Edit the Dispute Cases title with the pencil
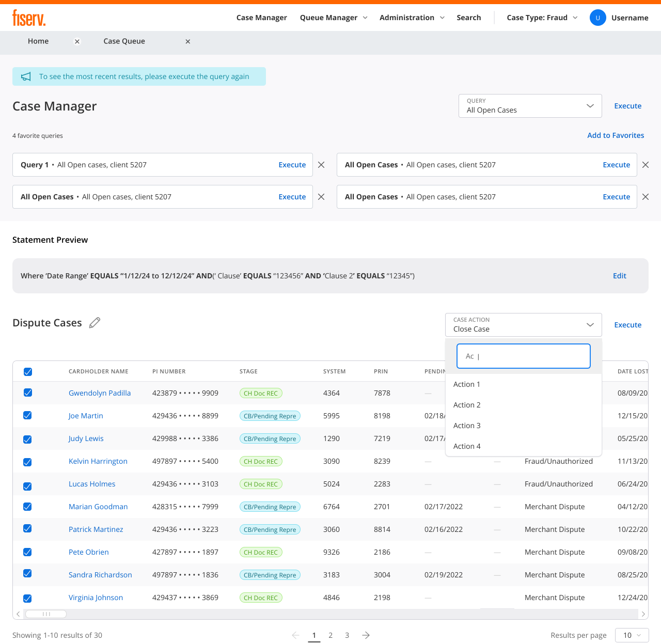 click(95, 323)
